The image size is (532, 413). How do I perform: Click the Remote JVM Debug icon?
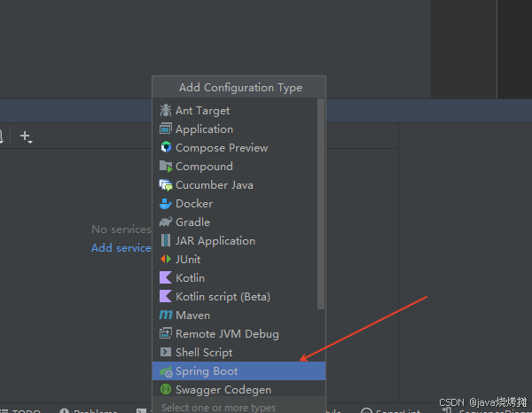(x=166, y=333)
